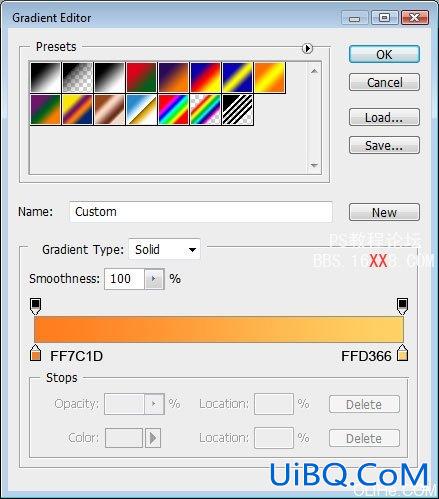The width and height of the screenshot is (439, 499).
Task: Select the chrome gradient preset
Action: point(141,109)
